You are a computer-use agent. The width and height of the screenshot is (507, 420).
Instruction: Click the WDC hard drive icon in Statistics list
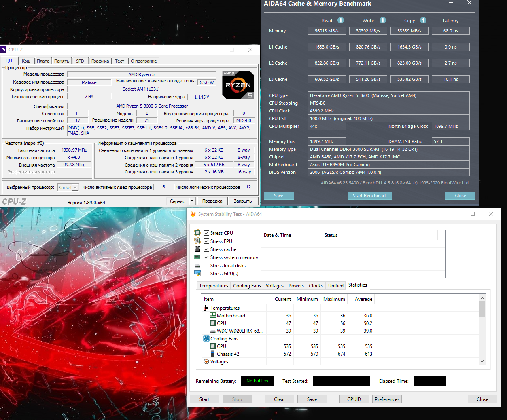213,331
